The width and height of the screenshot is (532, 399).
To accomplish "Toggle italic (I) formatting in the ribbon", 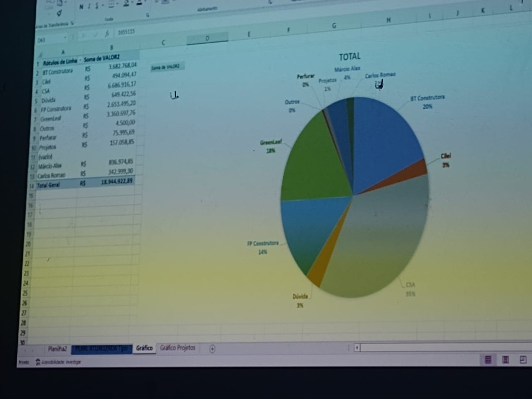I will 89,6.
